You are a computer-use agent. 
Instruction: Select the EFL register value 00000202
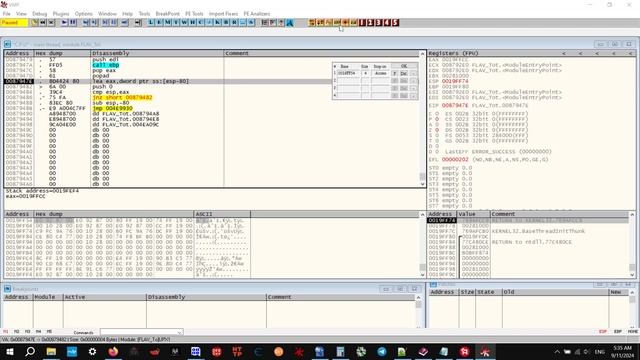455,160
